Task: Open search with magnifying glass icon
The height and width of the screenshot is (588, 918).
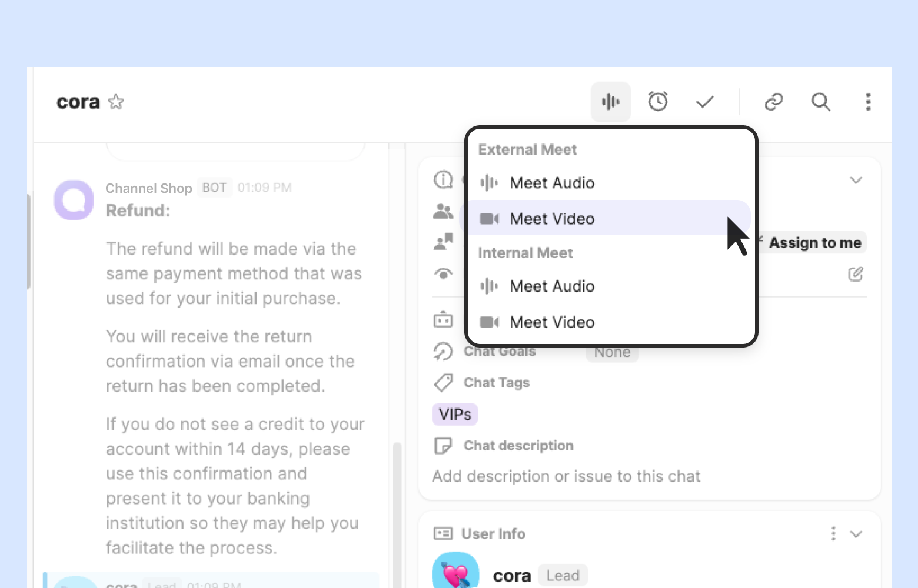Action: point(821,102)
